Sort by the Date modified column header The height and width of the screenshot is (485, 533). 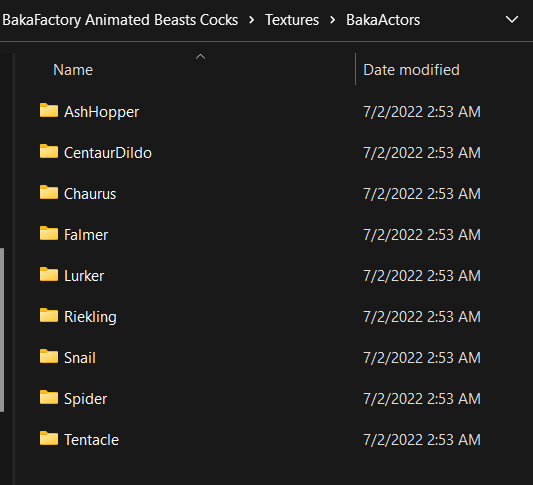point(411,70)
